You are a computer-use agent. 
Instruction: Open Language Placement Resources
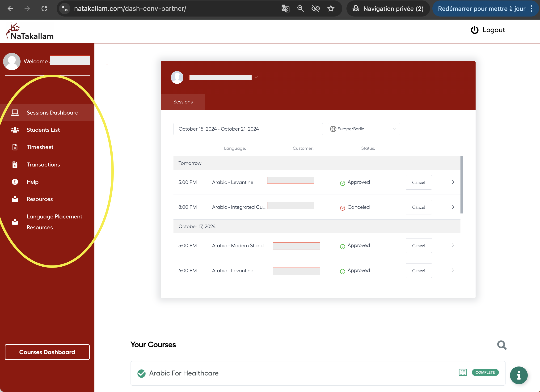coord(47,222)
